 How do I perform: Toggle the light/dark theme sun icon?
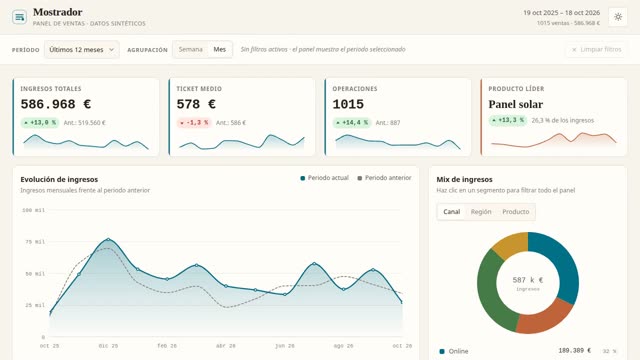618,17
